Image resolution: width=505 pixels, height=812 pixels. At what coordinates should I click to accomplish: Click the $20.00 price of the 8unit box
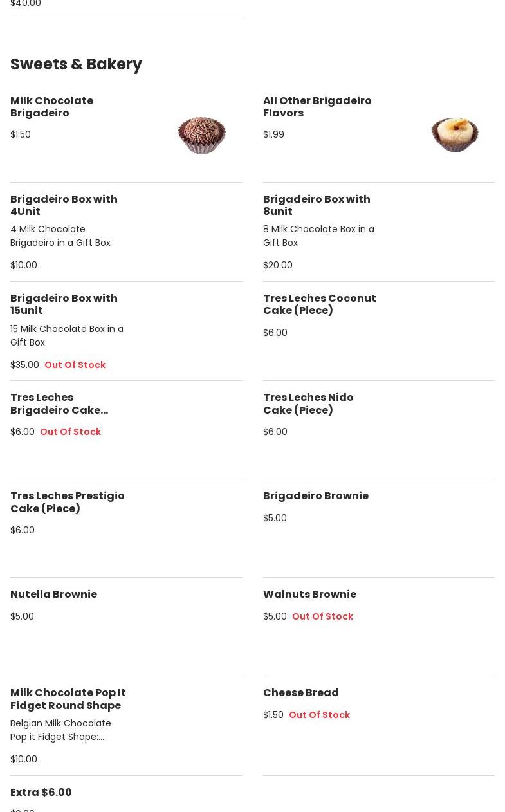click(278, 265)
